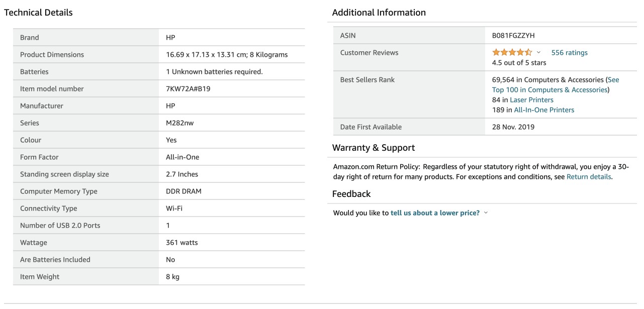Click the Feedback section heading
Screen dimensions: 644x309
pyautogui.click(x=351, y=194)
